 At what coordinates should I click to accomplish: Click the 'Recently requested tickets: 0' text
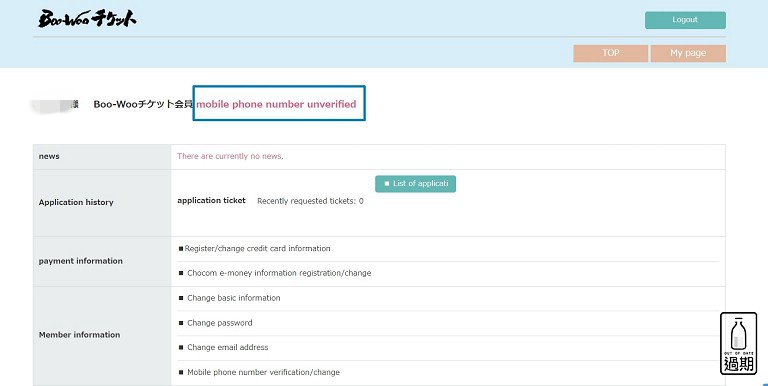point(310,201)
